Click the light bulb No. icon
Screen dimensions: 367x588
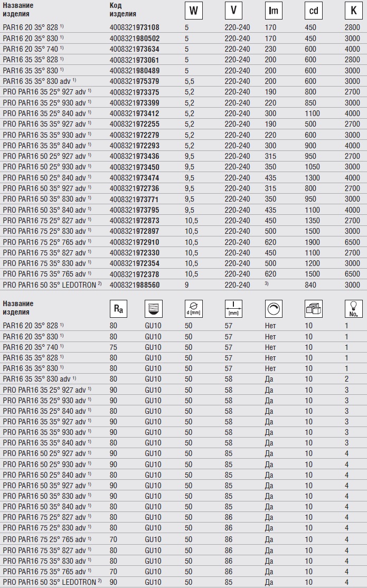[x=352, y=309]
